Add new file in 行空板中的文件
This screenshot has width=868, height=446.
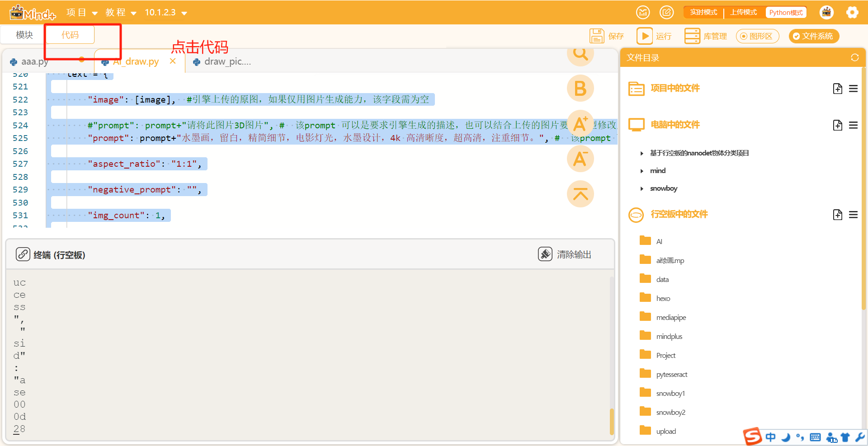coord(837,215)
